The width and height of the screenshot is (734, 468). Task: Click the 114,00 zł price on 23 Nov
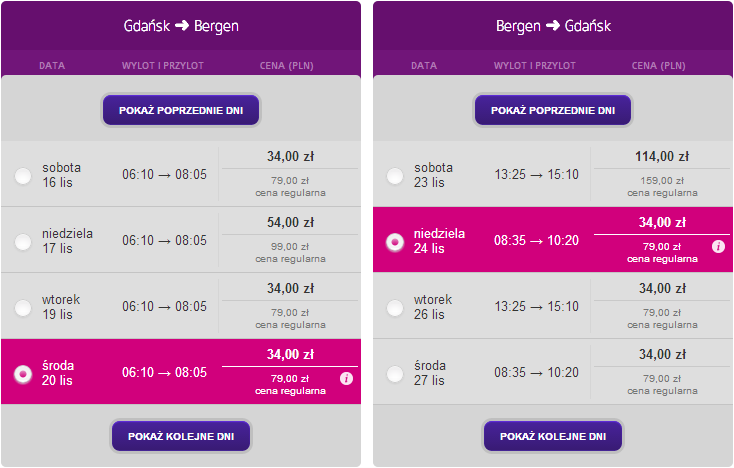[662, 156]
